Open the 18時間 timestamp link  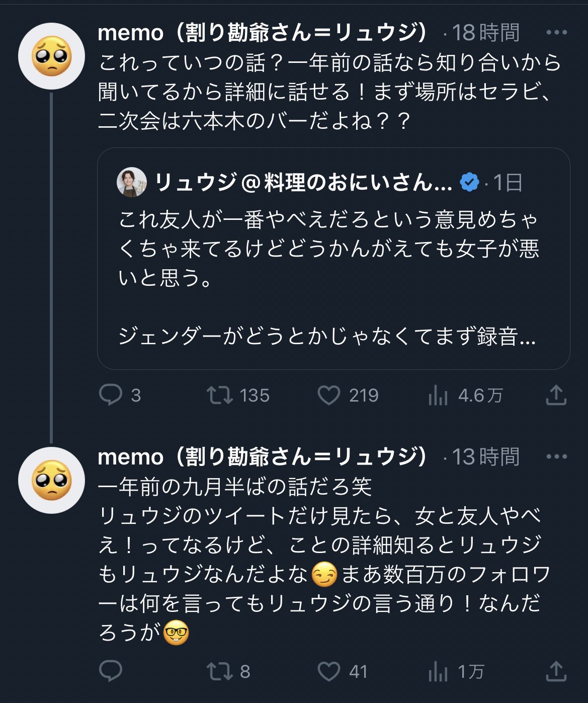pos(485,33)
